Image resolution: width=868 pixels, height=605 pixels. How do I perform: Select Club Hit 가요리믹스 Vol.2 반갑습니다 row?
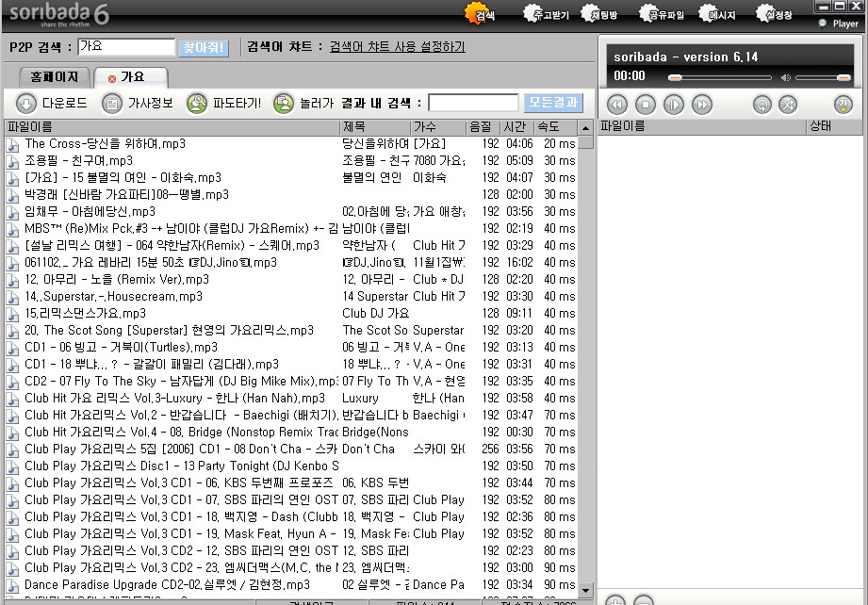click(x=291, y=416)
